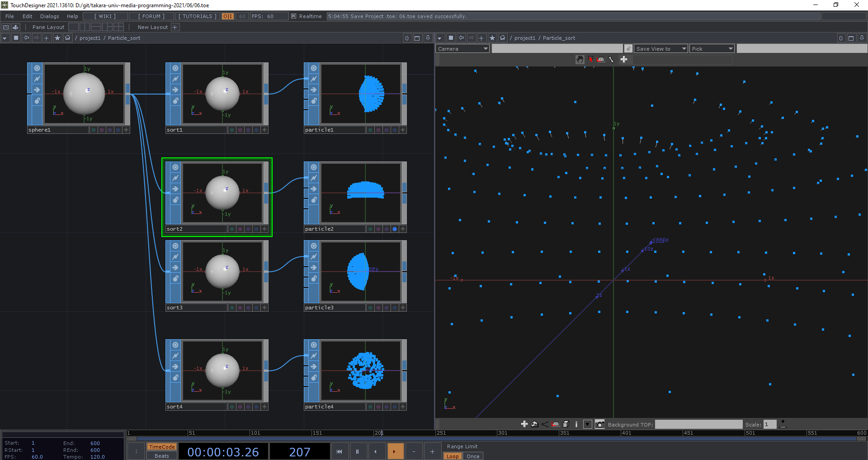
Task: Click the TUTORIALS button
Action: pos(198,16)
